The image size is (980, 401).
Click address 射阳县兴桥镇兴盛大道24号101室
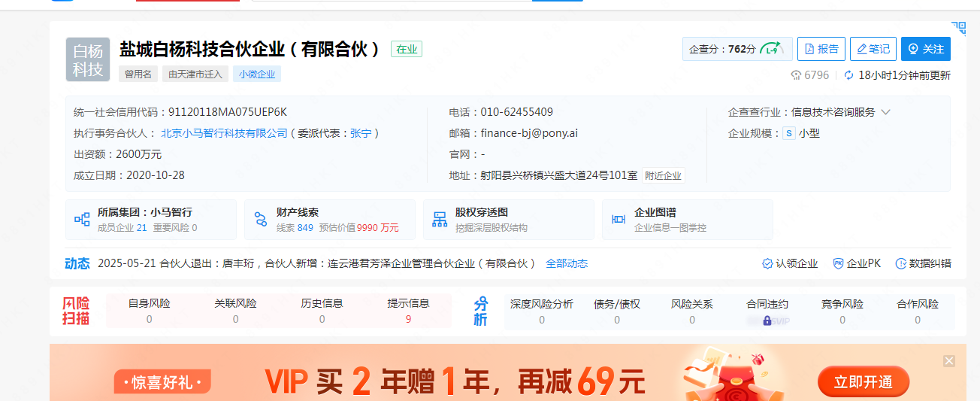coord(559,175)
